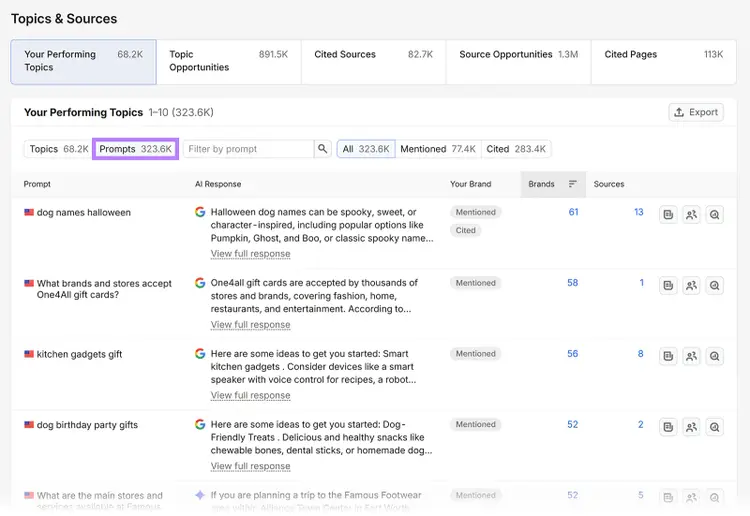The height and width of the screenshot is (516, 750).
Task: Open magnifier analysis icon for One4All row
Action: coord(715,285)
